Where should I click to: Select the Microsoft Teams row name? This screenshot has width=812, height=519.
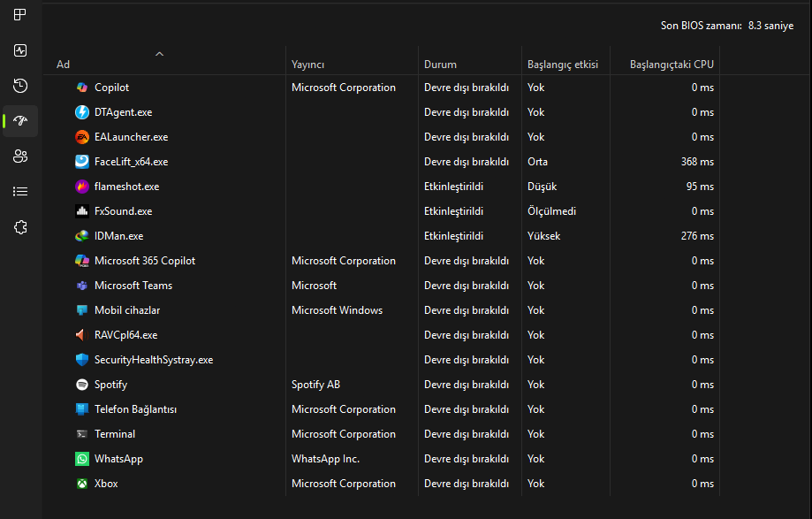pos(133,286)
